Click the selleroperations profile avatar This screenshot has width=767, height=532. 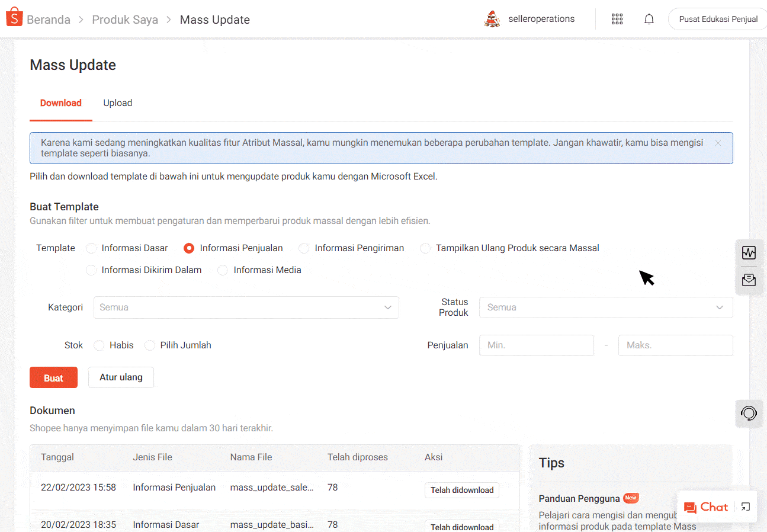pyautogui.click(x=492, y=19)
